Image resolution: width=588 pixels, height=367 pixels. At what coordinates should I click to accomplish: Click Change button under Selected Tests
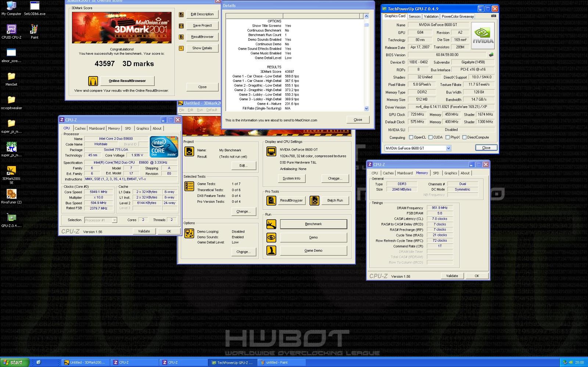pos(243,212)
